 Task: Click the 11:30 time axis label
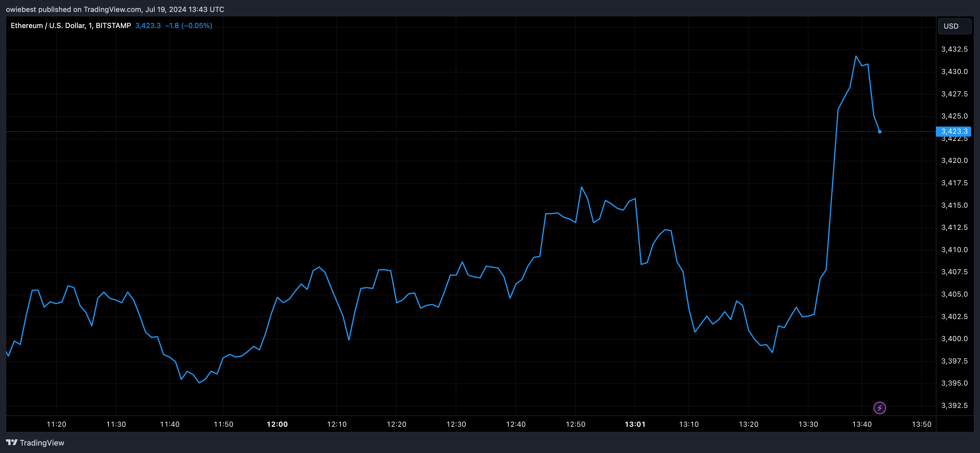(x=116, y=424)
